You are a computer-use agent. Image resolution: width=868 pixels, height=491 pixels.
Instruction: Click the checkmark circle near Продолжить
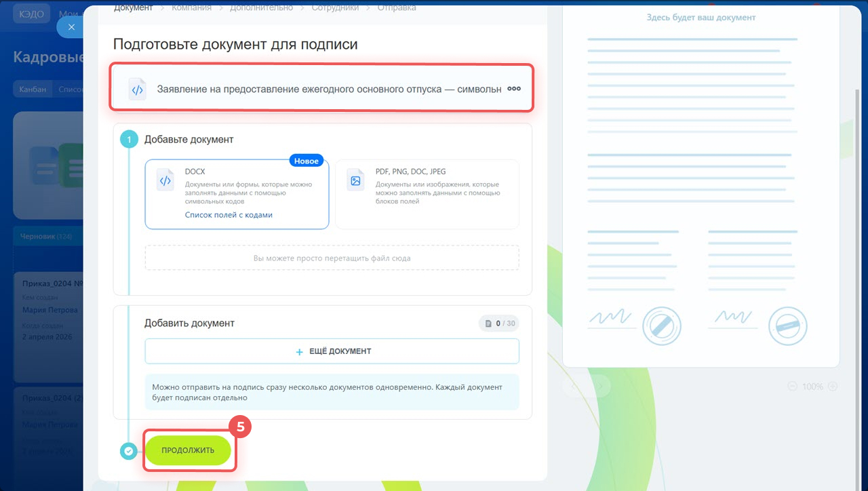[128, 450]
